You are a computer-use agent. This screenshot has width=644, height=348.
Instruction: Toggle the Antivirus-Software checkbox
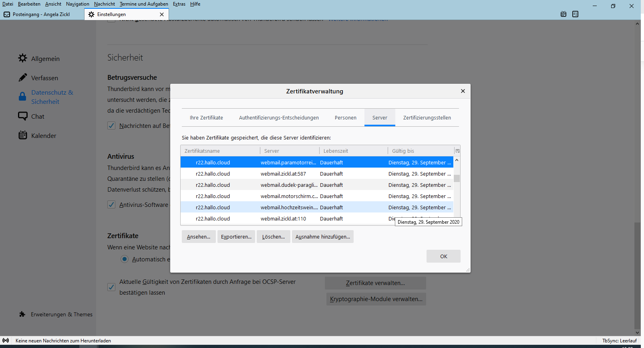click(111, 204)
